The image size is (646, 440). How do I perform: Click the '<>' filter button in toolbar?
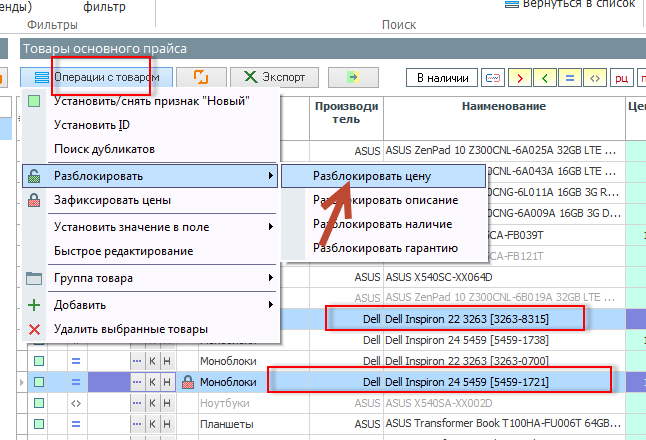tap(595, 77)
